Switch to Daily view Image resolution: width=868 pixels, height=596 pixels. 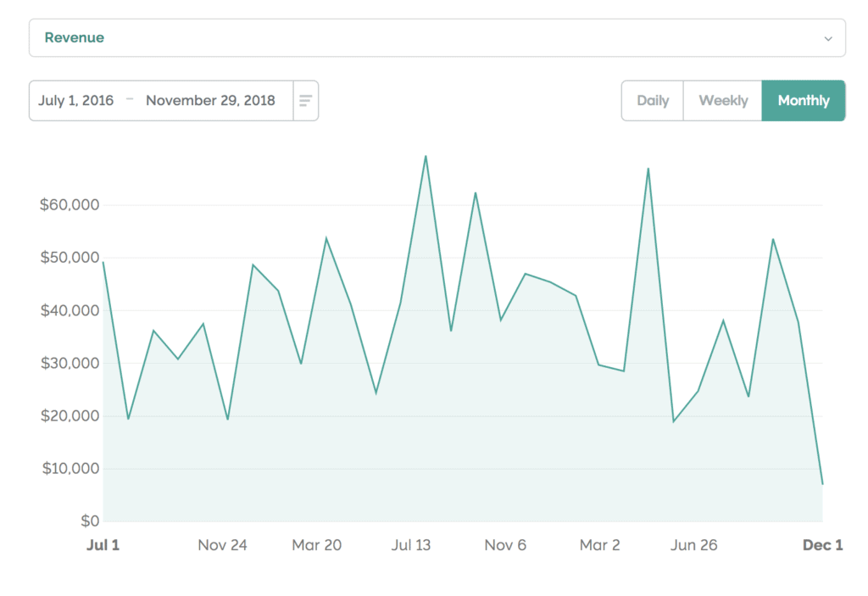(652, 100)
